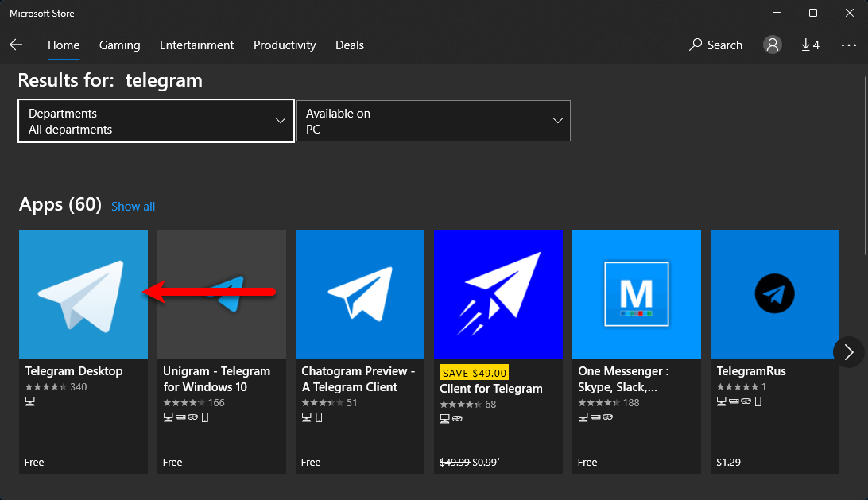Open the Client for Telegram rocket image
This screenshot has width=868, height=500.
pyautogui.click(x=498, y=294)
